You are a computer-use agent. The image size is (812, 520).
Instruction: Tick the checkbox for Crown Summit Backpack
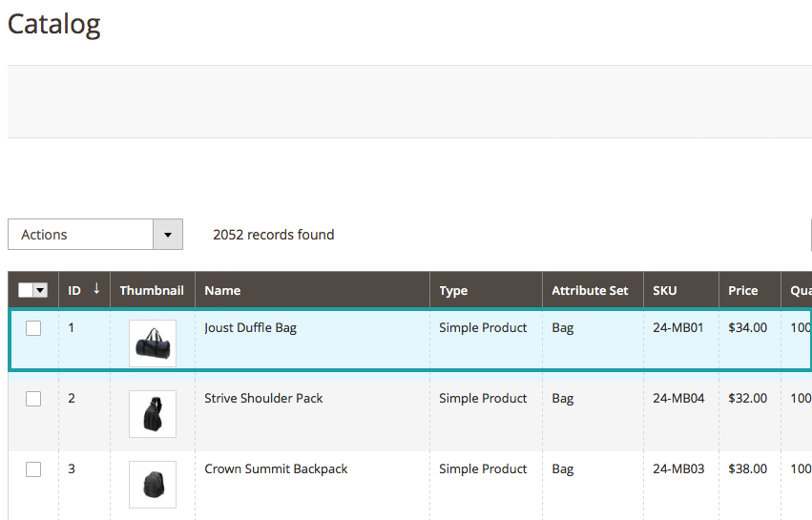33,469
